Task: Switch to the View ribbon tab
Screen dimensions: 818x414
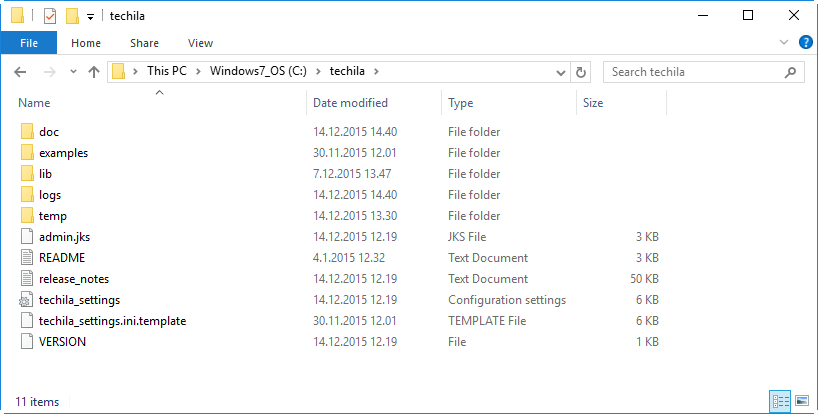Action: coord(200,43)
